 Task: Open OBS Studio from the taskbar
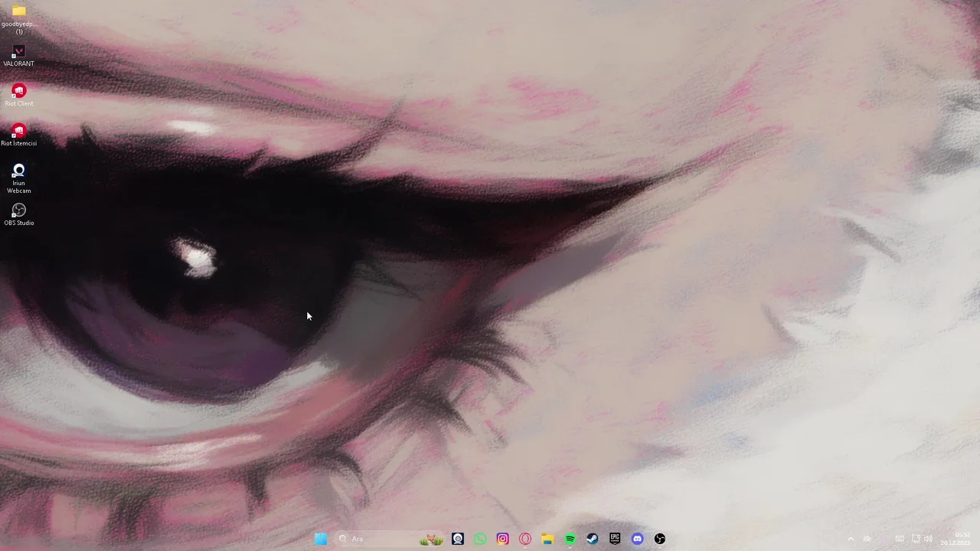pyautogui.click(x=660, y=539)
